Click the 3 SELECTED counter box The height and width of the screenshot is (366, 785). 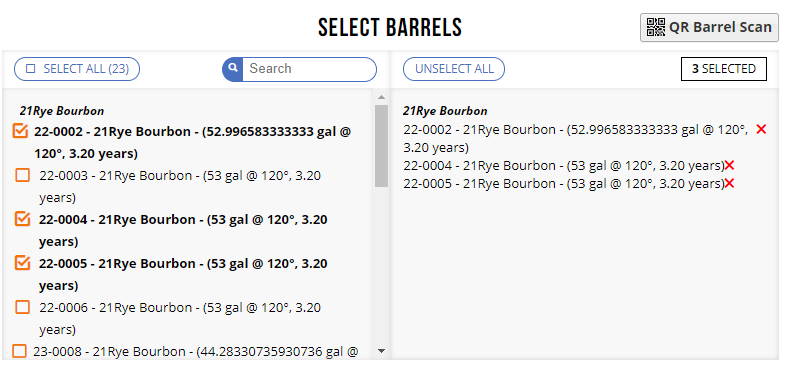click(724, 69)
